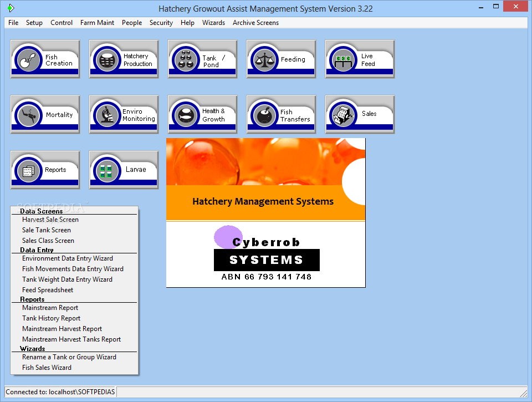Open the Enviro Monitoring microscope module
Image resolution: width=532 pixels, height=402 pixels.
point(124,114)
